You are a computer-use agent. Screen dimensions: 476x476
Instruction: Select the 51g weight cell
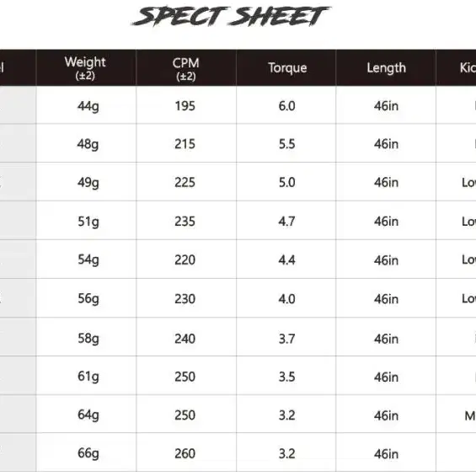(88, 222)
